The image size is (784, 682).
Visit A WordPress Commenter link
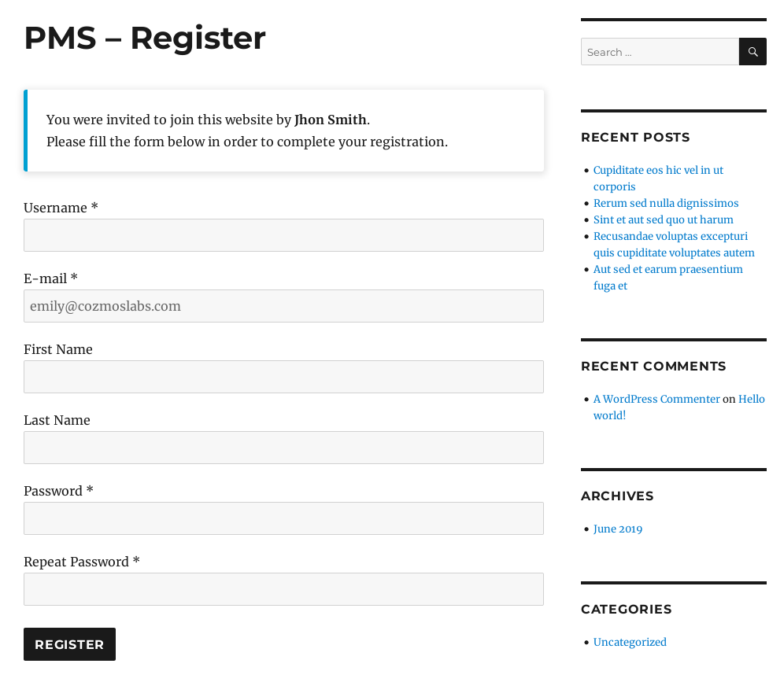(656, 399)
